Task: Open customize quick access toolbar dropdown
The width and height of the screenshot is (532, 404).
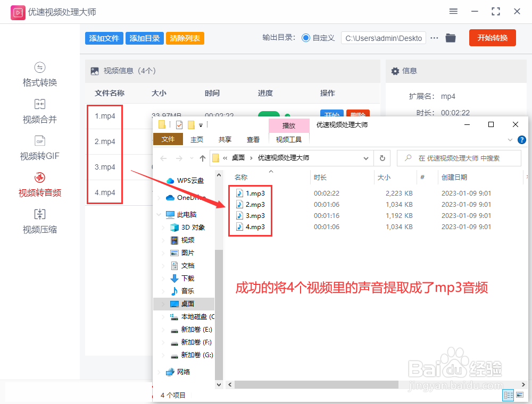Action: (x=201, y=125)
